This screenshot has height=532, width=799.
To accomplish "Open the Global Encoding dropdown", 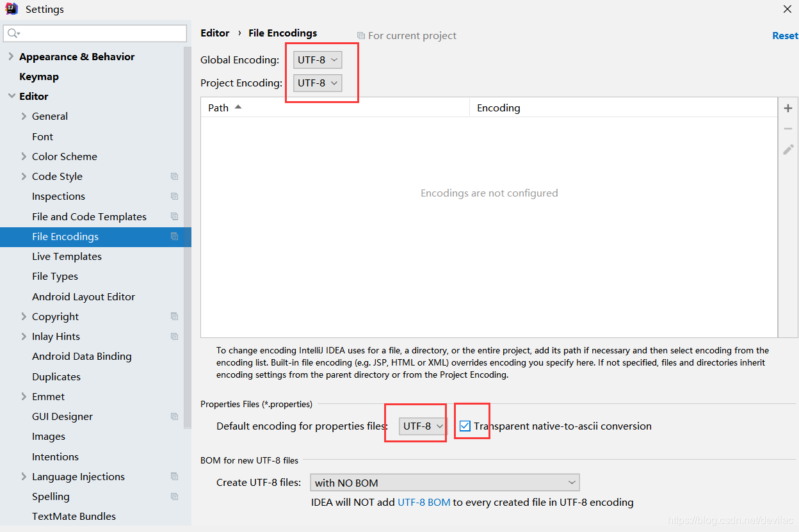I will coord(318,60).
